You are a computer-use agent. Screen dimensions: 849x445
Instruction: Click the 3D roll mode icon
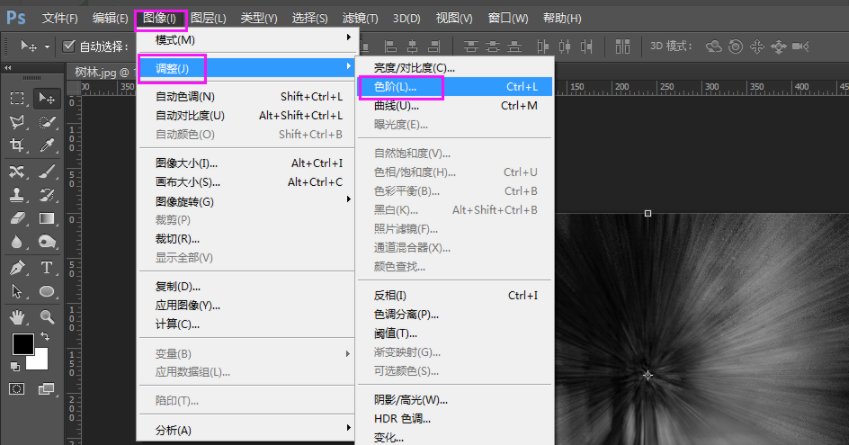pos(735,47)
